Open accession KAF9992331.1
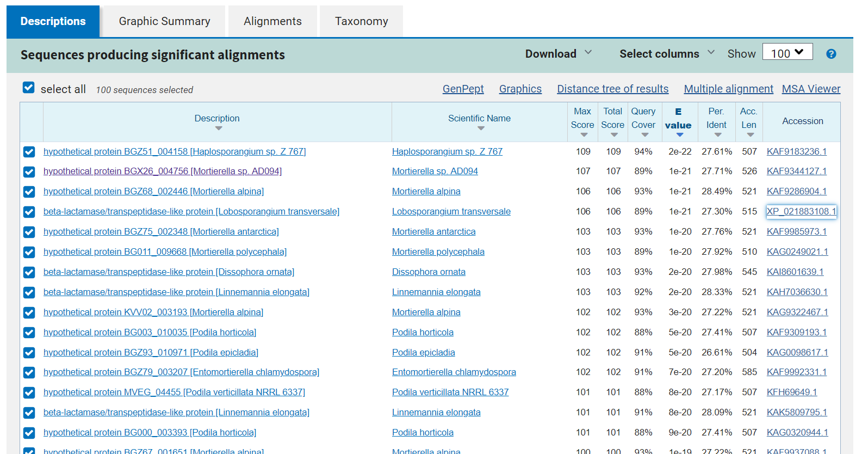 click(797, 372)
